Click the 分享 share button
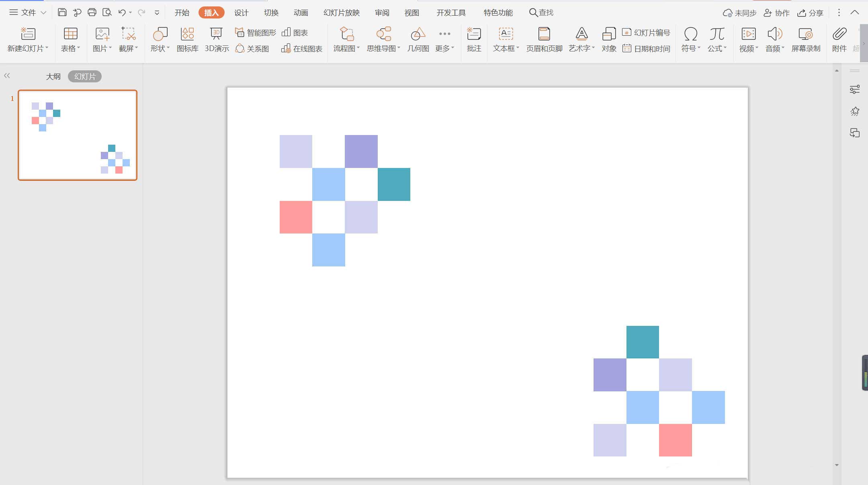This screenshot has height=485, width=868. (x=811, y=13)
